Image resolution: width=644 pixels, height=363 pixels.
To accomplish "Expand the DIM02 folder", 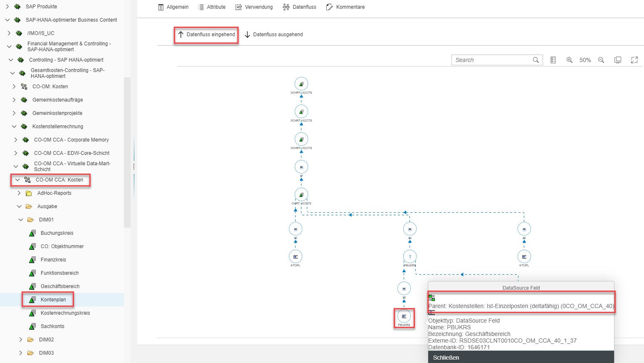I will point(21,340).
